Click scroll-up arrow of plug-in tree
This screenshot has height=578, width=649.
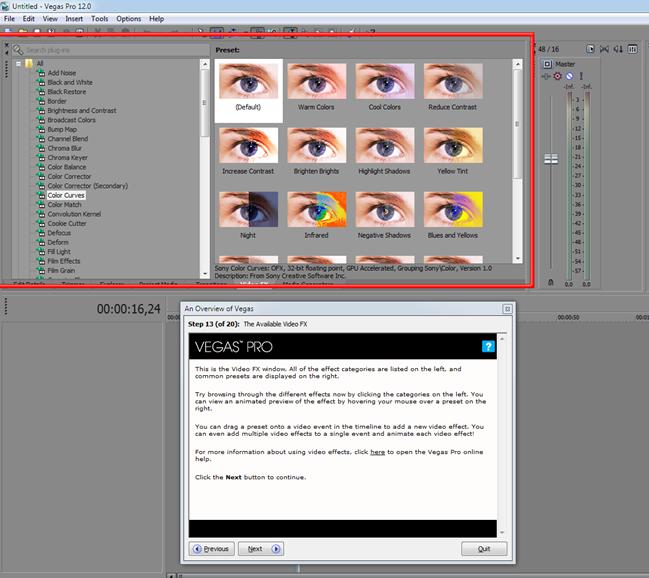coord(205,64)
